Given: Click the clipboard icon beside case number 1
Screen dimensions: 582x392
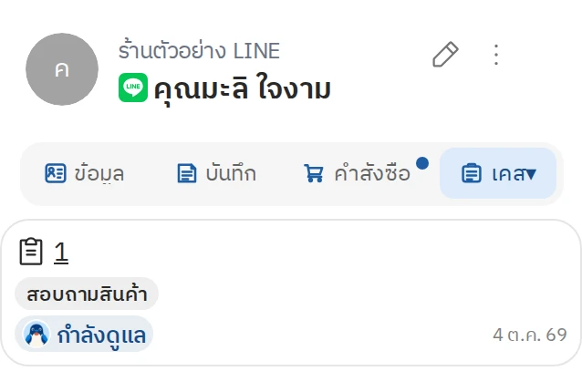Looking at the screenshot, I should pyautogui.click(x=31, y=252).
